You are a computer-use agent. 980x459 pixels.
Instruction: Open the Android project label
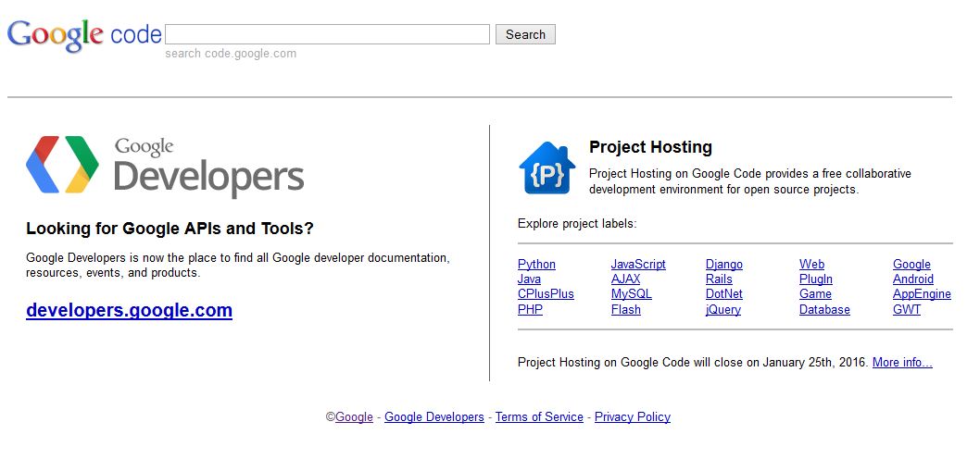913,279
